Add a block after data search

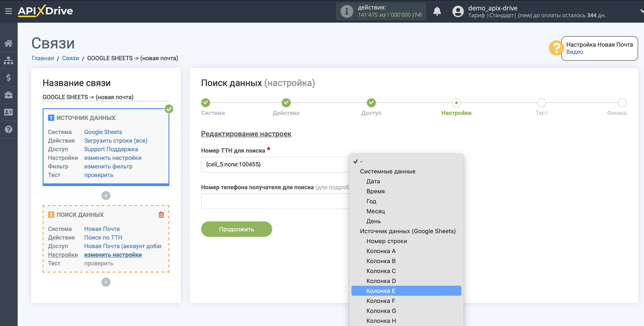pos(106,282)
